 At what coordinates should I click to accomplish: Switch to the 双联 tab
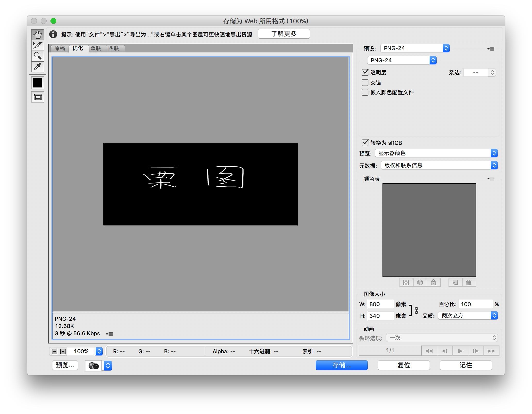pyautogui.click(x=95, y=48)
